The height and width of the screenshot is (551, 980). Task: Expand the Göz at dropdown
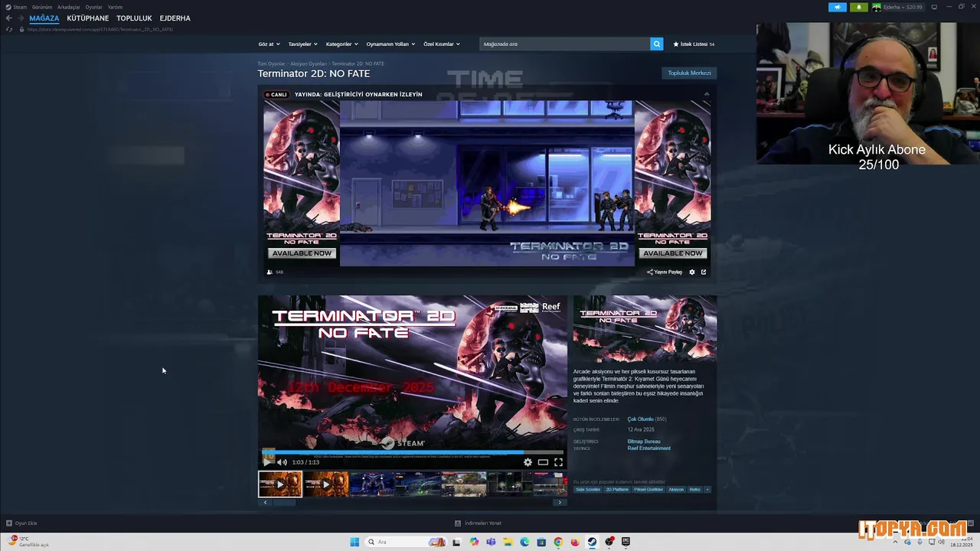tap(269, 44)
